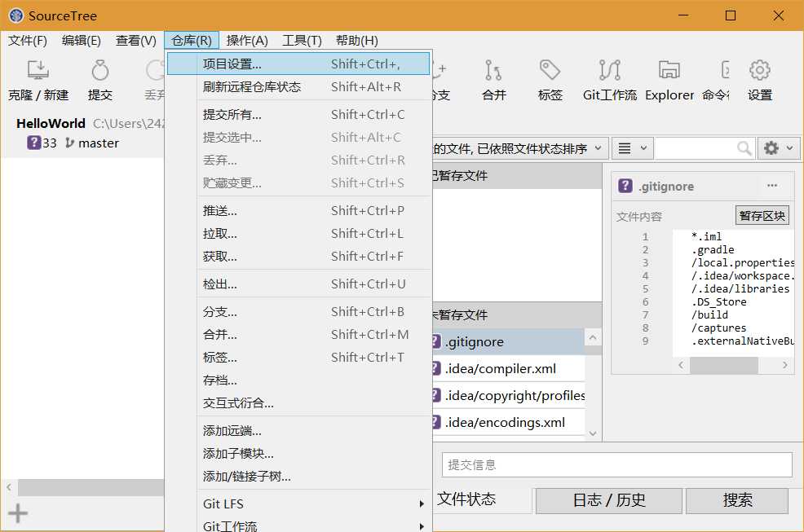Click the diff scrollbar right arrow
The image size is (804, 532).
784,365
